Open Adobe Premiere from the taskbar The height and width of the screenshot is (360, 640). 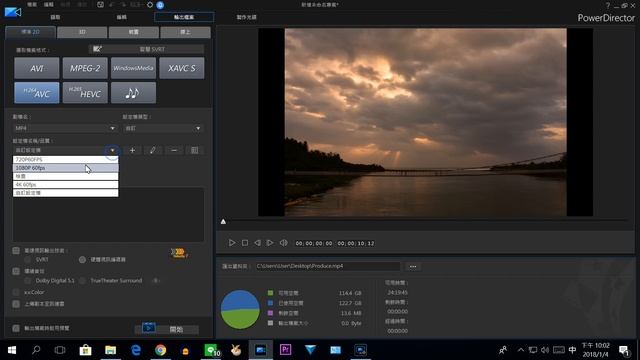click(x=285, y=350)
